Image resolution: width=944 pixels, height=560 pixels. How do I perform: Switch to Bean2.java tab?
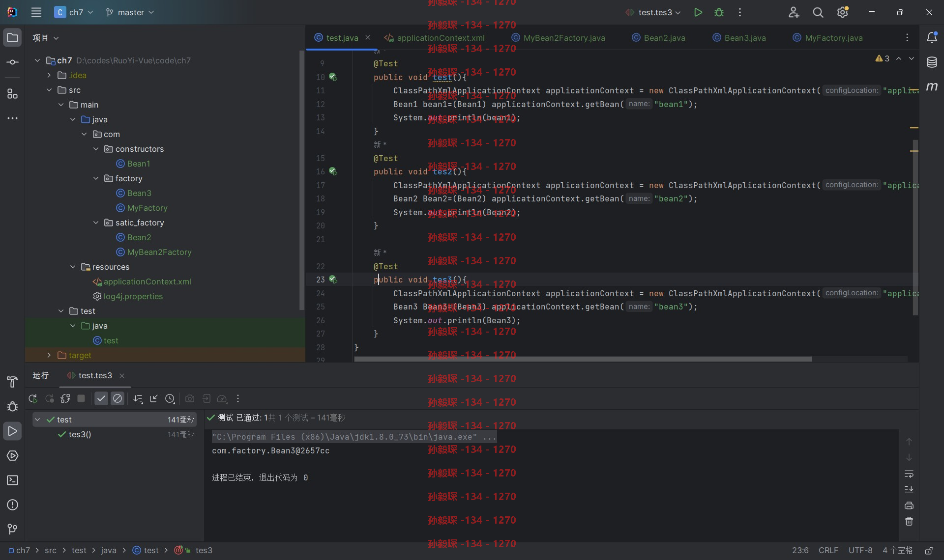pyautogui.click(x=658, y=38)
